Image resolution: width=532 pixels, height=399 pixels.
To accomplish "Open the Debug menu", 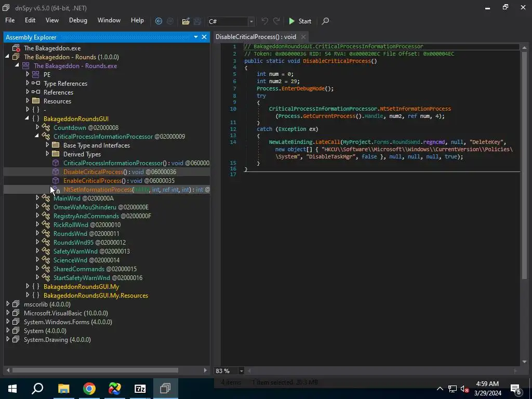I will (x=78, y=20).
